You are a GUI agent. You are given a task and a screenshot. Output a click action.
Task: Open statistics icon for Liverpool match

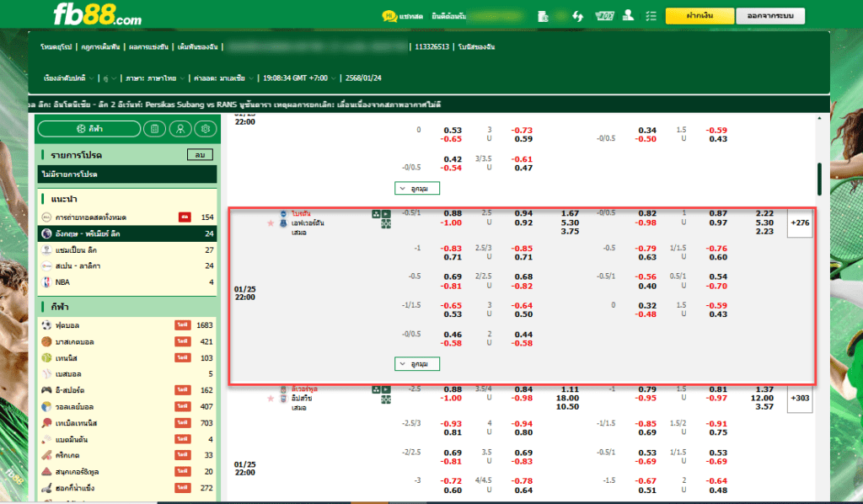pyautogui.click(x=376, y=389)
